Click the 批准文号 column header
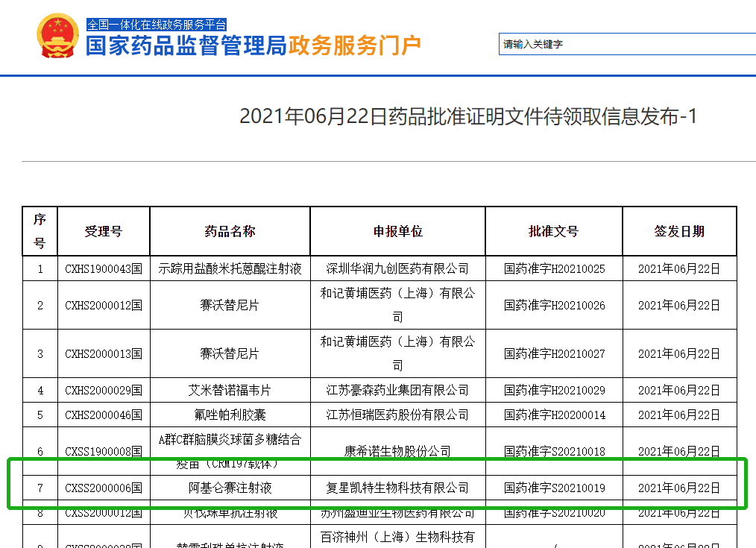The height and width of the screenshot is (548, 756). click(x=554, y=231)
